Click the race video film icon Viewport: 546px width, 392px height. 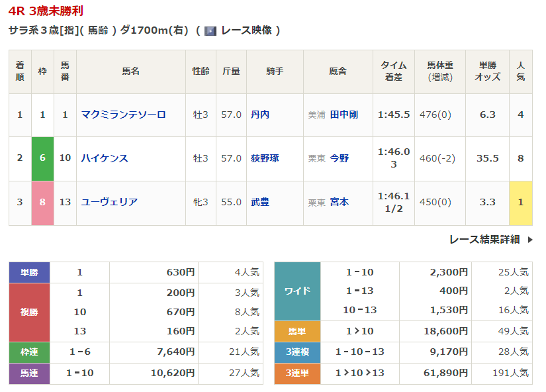click(x=210, y=30)
